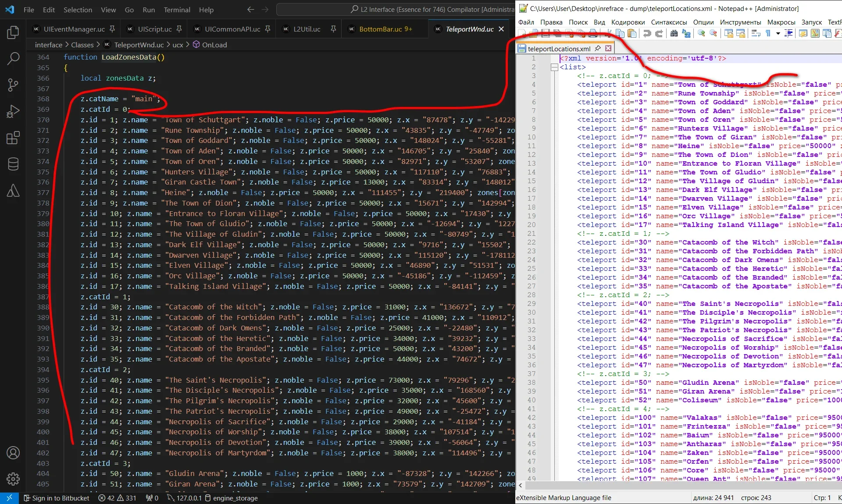Open the Terminal menu in VS Code
The height and width of the screenshot is (504, 842).
coord(177,10)
